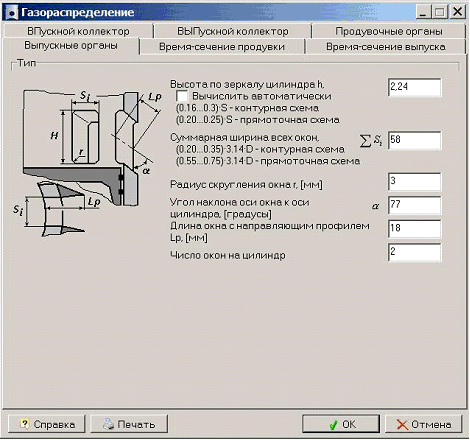The image size is (470, 440).
Task: Click the app icon in the title bar
Action: pos(11,12)
